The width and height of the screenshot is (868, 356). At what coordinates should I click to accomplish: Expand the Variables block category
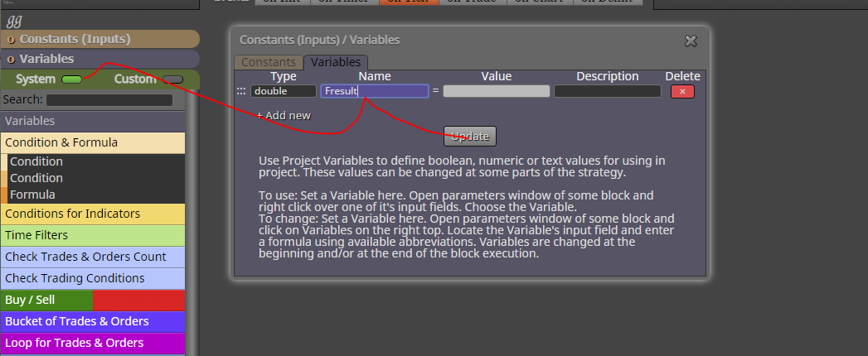coord(93,121)
